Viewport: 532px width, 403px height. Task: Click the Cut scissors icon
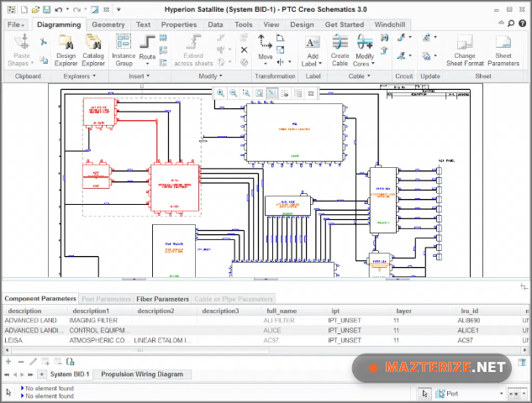tap(44, 42)
